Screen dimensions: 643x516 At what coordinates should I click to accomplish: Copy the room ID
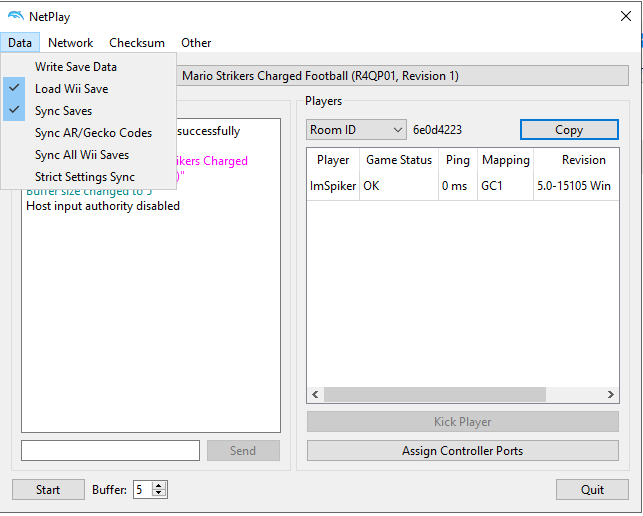click(569, 130)
